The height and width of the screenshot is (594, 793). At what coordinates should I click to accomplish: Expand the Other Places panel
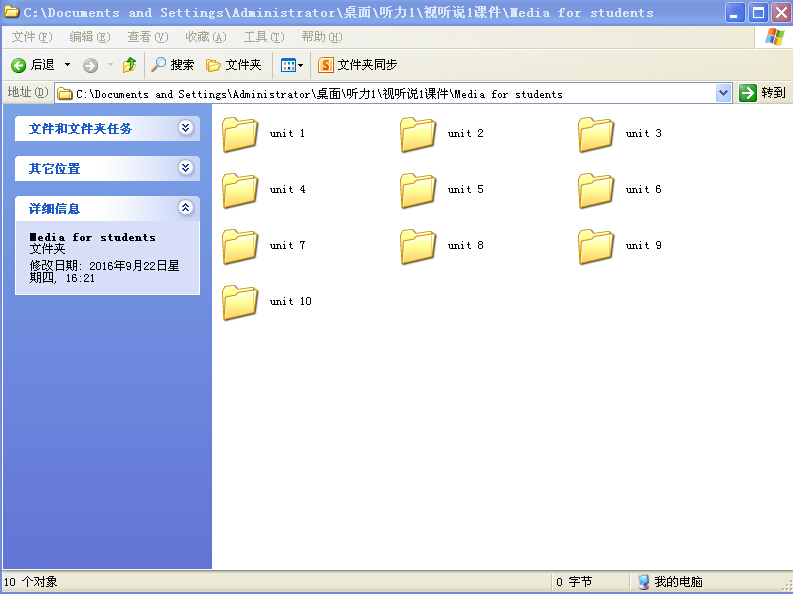point(185,168)
